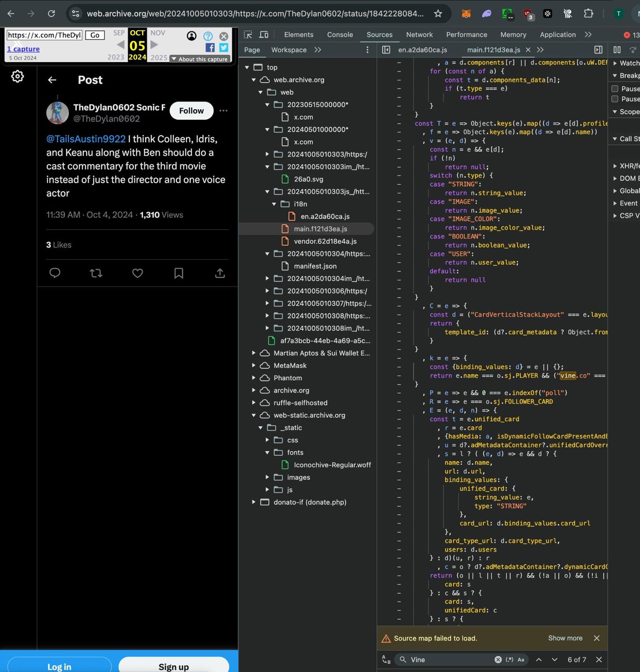Close the Wayback Machine toolbar

(223, 36)
